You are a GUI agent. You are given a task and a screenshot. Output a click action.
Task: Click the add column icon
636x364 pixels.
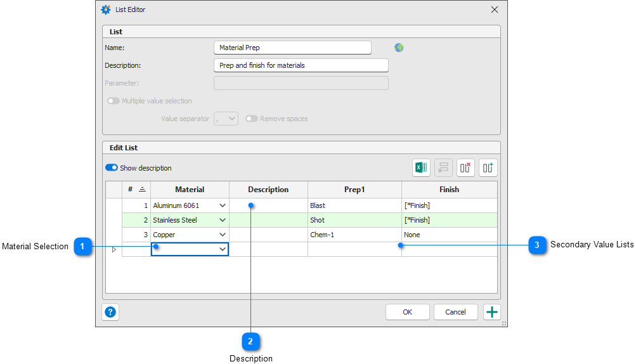[x=488, y=167]
